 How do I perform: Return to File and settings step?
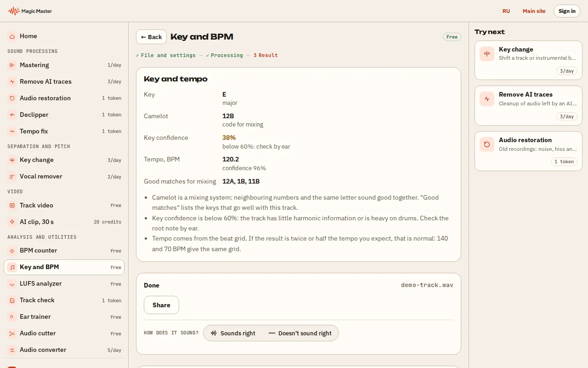[166, 55]
